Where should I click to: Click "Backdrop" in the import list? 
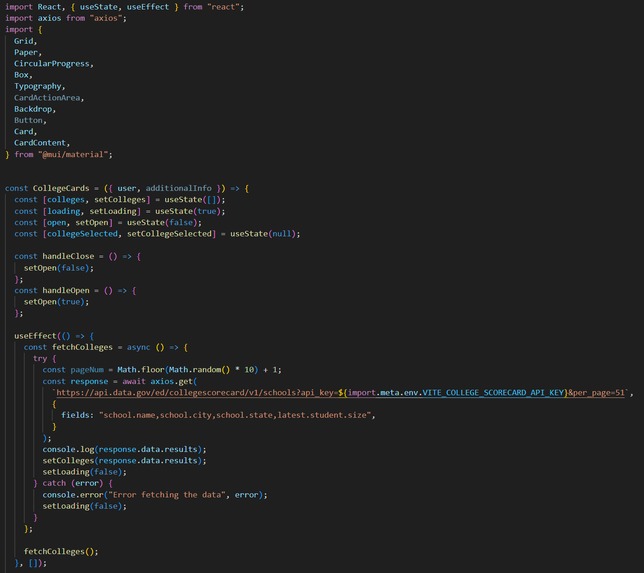pyautogui.click(x=33, y=109)
